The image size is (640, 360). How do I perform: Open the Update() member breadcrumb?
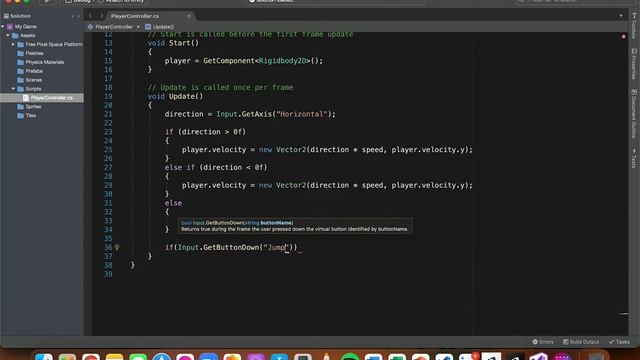coord(163,27)
